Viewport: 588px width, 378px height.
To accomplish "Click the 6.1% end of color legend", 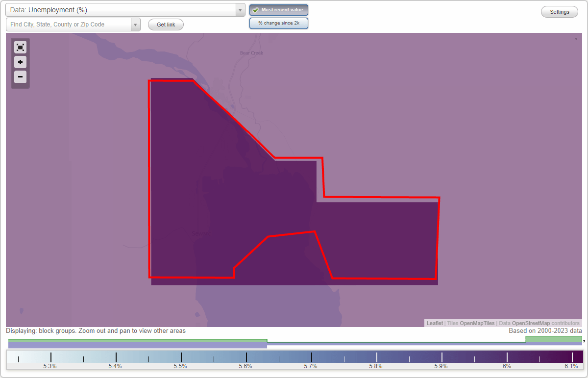I will point(571,366).
